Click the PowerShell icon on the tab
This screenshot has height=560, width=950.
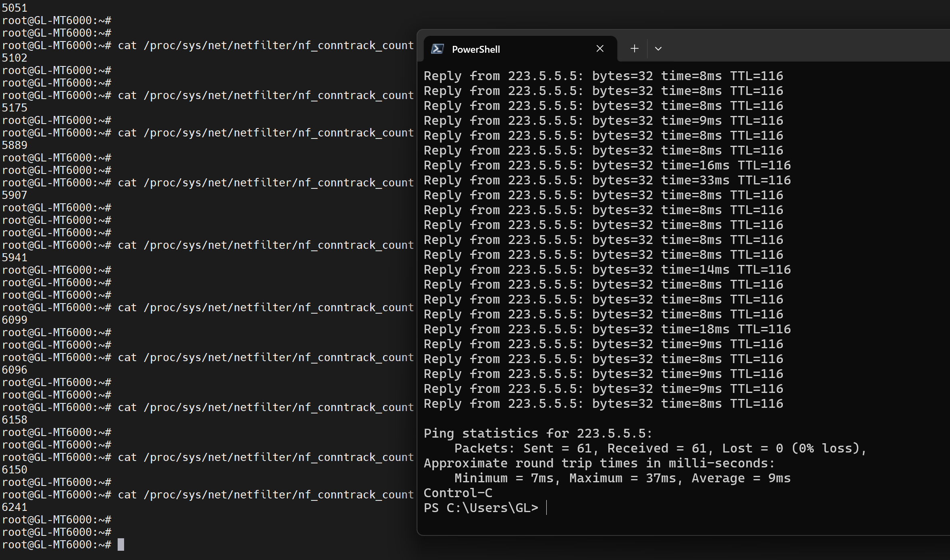[x=438, y=49]
